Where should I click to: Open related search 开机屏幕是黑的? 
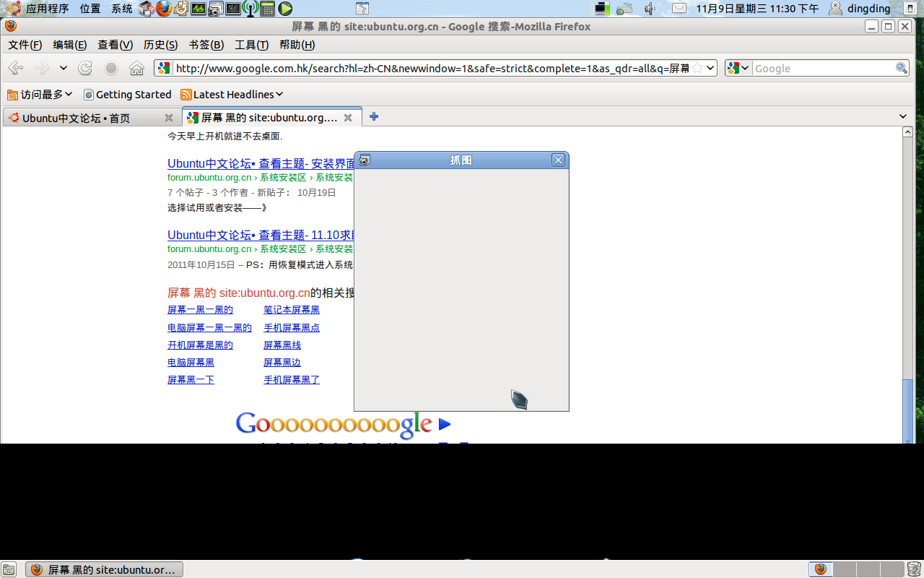tap(200, 345)
